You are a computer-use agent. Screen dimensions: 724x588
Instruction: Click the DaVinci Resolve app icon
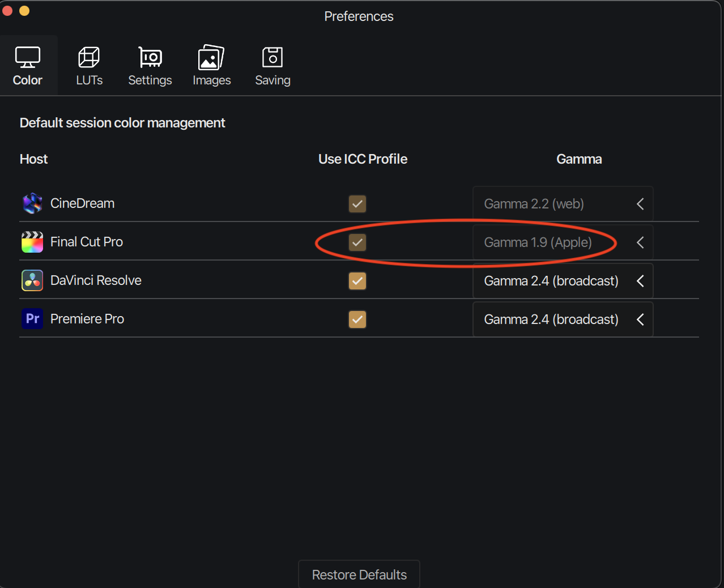[32, 280]
